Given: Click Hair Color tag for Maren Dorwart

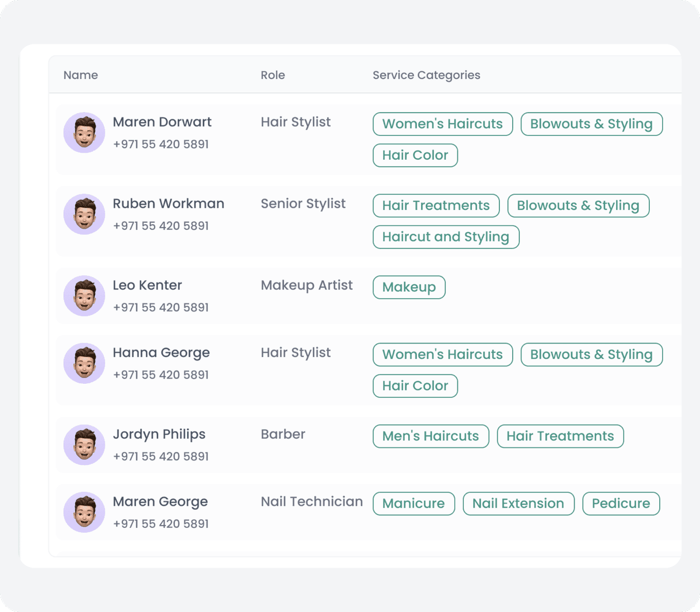Looking at the screenshot, I should (x=415, y=155).
